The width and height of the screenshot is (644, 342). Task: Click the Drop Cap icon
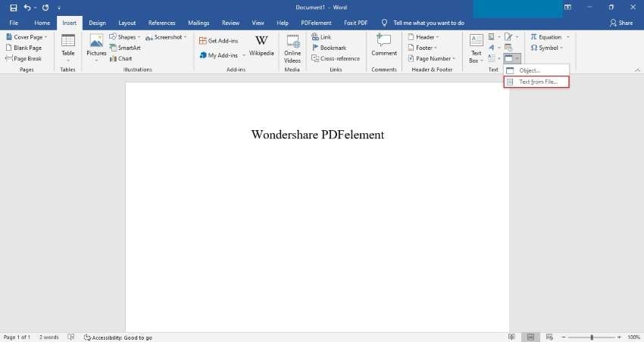pyautogui.click(x=491, y=59)
